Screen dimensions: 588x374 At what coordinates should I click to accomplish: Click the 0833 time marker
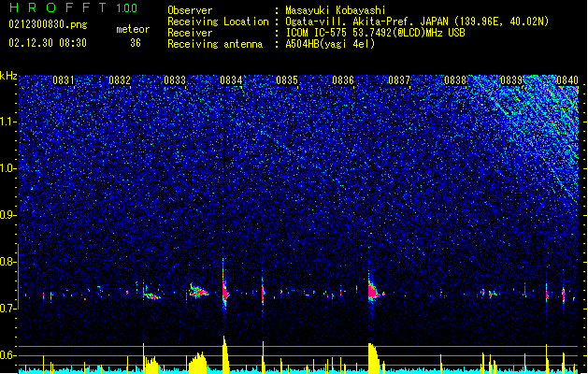pyautogui.click(x=175, y=80)
